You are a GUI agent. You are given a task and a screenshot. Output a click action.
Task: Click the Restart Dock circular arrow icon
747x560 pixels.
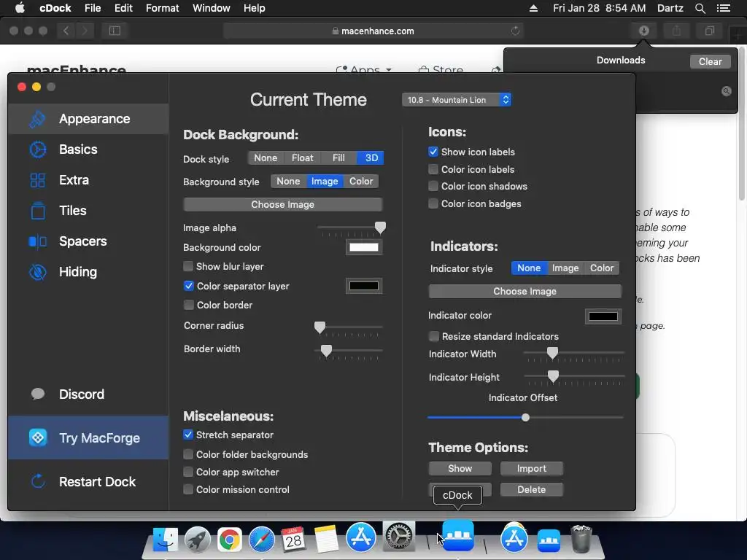38,481
